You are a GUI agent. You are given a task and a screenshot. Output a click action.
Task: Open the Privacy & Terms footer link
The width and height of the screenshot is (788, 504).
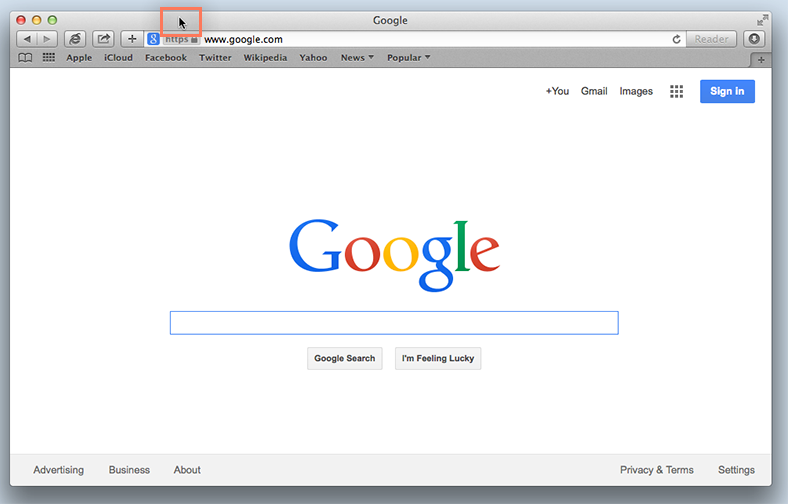pyautogui.click(x=656, y=470)
